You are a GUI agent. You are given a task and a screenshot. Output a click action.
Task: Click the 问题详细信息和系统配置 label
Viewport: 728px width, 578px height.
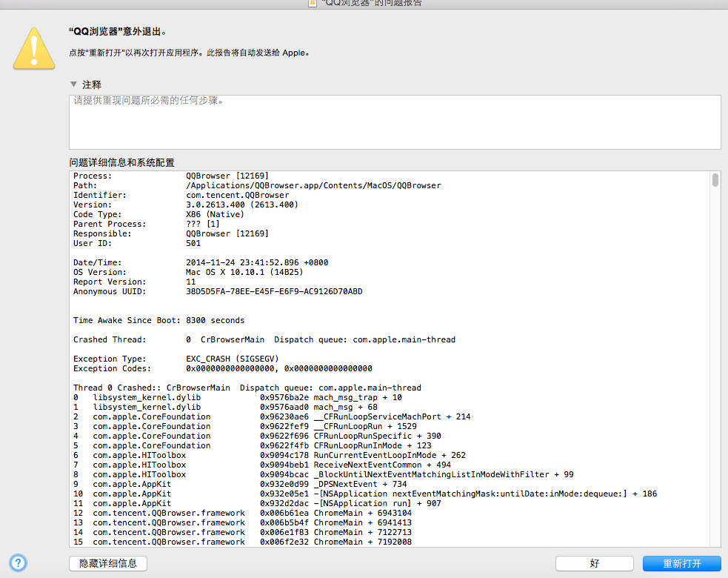(x=121, y=162)
